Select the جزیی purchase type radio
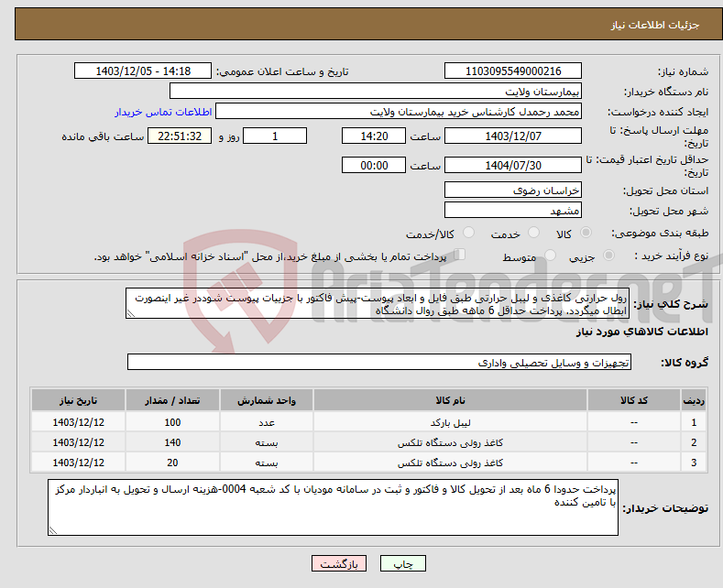The height and width of the screenshot is (588, 723). [608, 255]
